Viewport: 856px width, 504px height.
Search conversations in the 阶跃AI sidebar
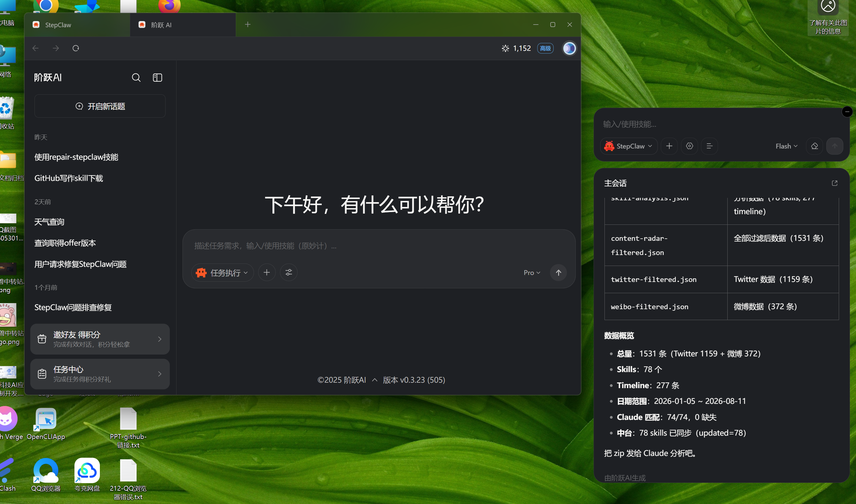[x=136, y=78]
